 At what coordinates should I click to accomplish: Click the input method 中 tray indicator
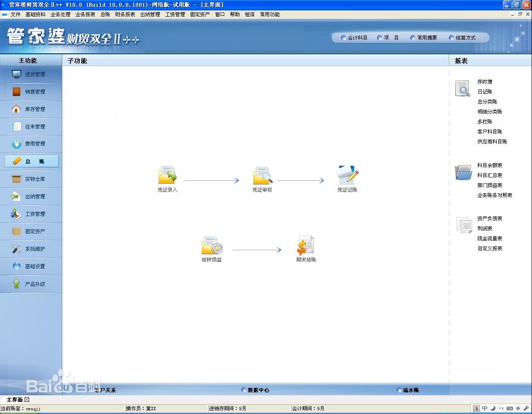485,409
